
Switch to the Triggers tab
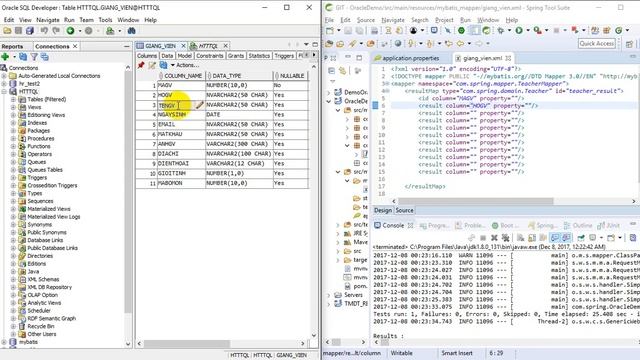pyautogui.click(x=284, y=56)
